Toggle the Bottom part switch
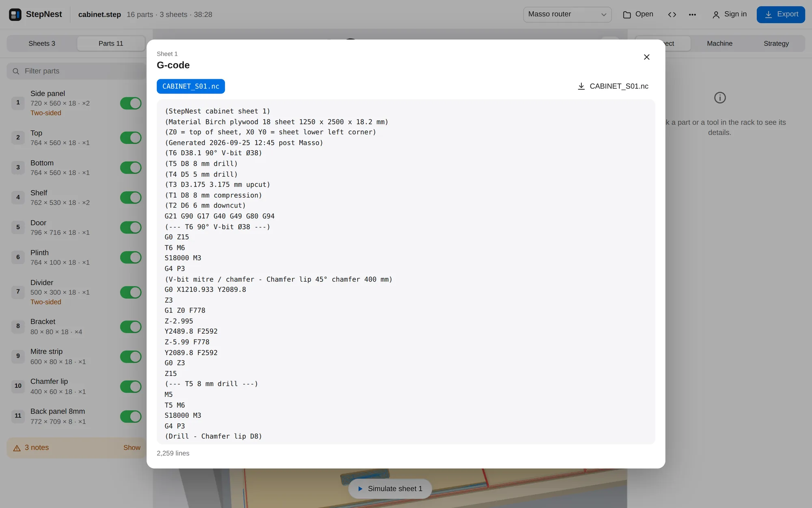812x508 pixels. click(x=131, y=167)
